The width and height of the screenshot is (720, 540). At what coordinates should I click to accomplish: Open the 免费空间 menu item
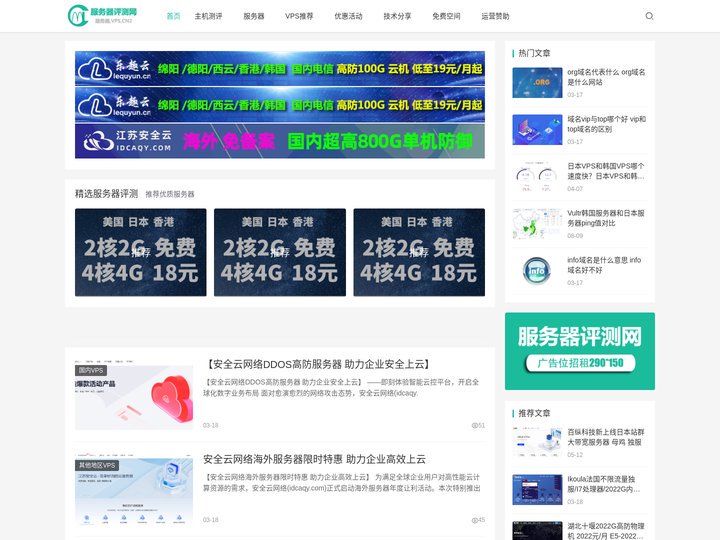pyautogui.click(x=446, y=16)
